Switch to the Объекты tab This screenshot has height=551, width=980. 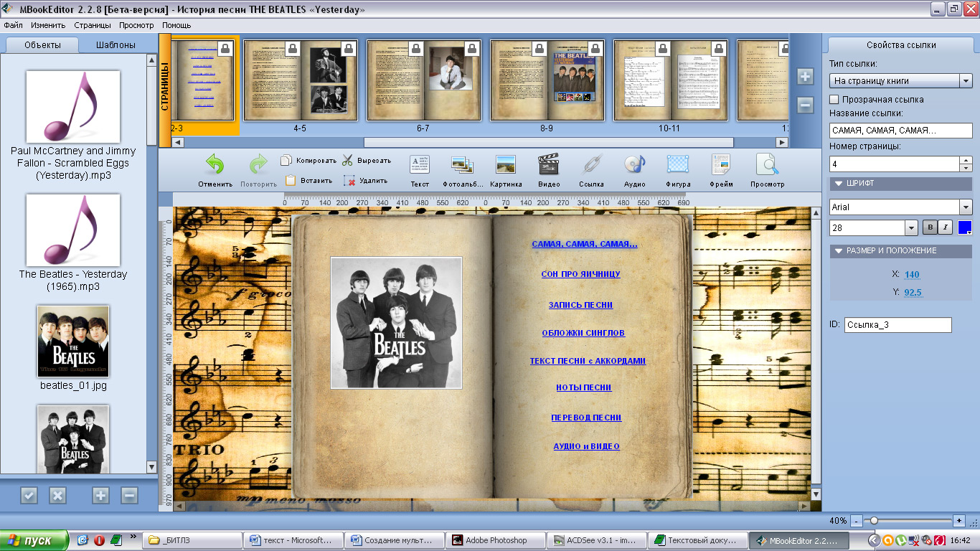tap(42, 44)
